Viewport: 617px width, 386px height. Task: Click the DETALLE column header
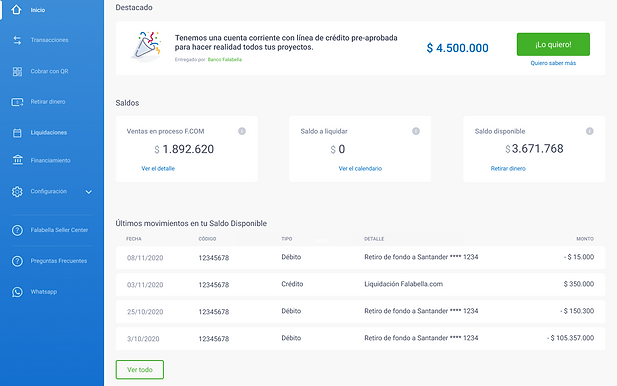(x=374, y=239)
